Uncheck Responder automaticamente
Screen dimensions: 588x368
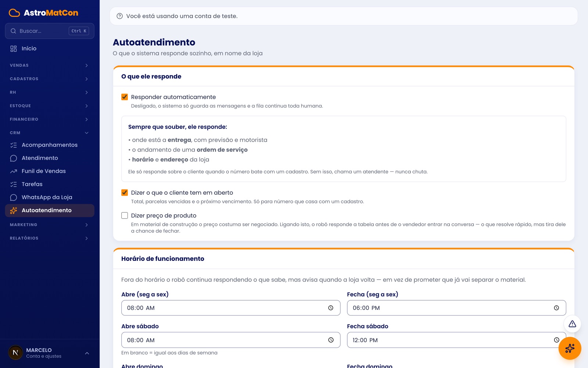point(125,97)
